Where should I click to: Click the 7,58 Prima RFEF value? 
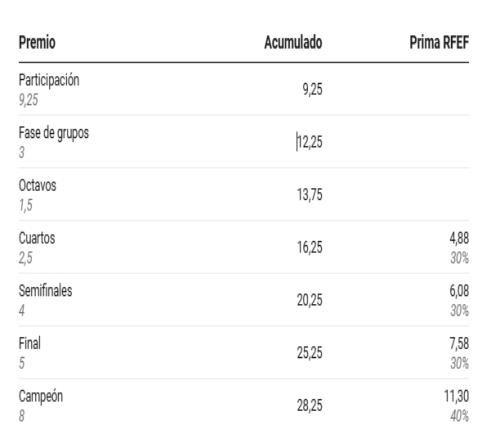[459, 343]
